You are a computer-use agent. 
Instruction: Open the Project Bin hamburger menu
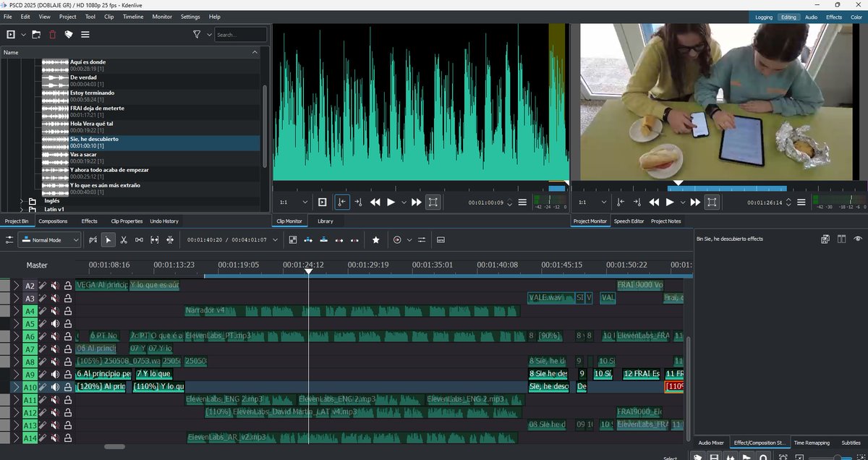pyautogui.click(x=85, y=34)
